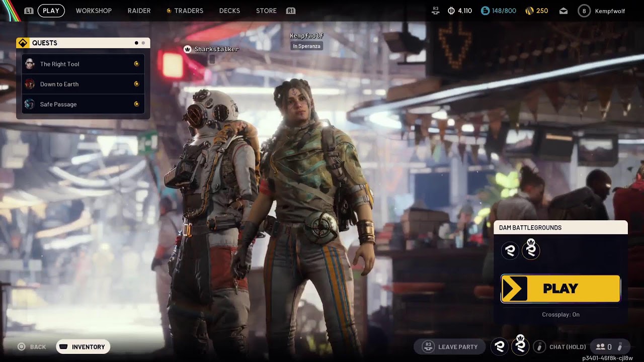The height and width of the screenshot is (362, 644).
Task: Open the Inventory button
Action: click(x=83, y=347)
